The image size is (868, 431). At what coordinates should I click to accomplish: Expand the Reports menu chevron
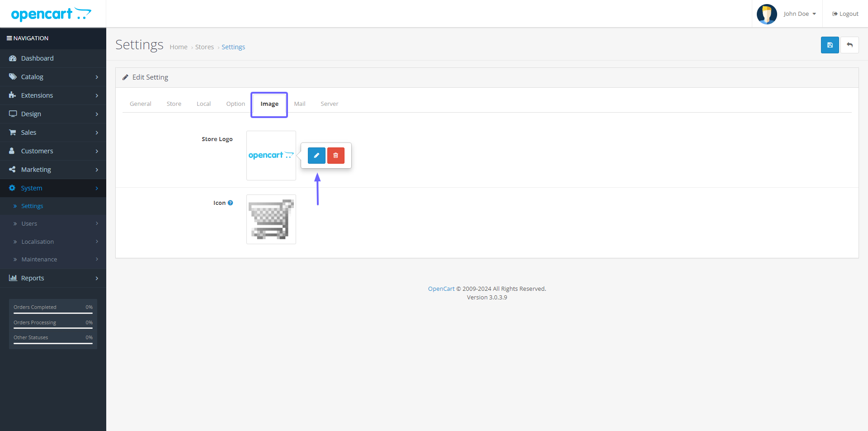(x=97, y=279)
